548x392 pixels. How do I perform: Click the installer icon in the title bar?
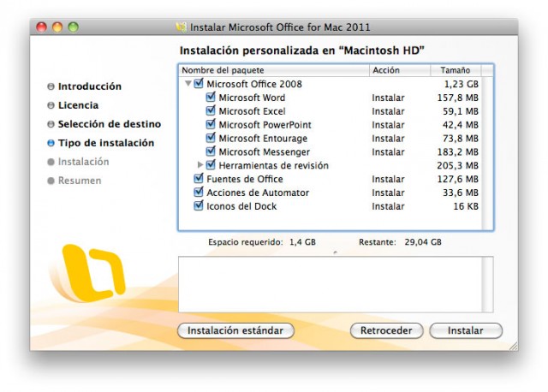click(181, 27)
